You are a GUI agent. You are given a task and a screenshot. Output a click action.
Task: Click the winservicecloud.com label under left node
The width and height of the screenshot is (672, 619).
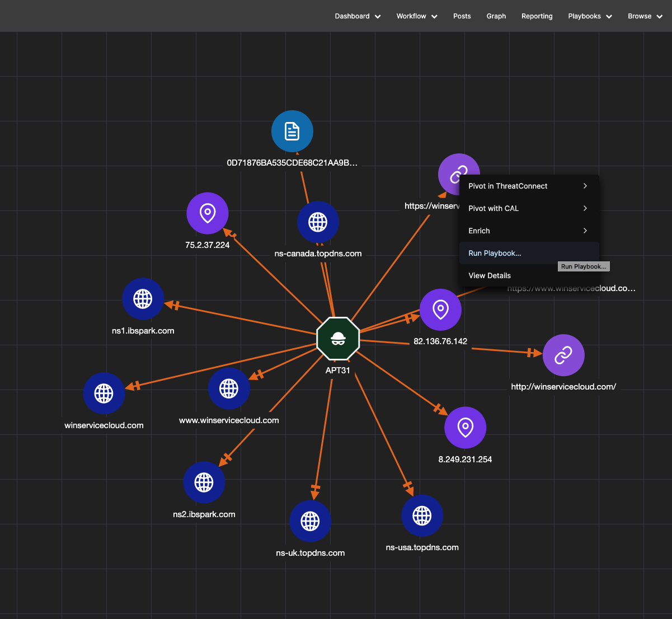[104, 425]
